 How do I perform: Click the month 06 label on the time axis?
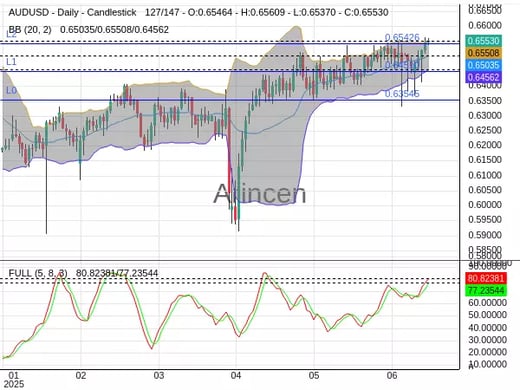392,375
